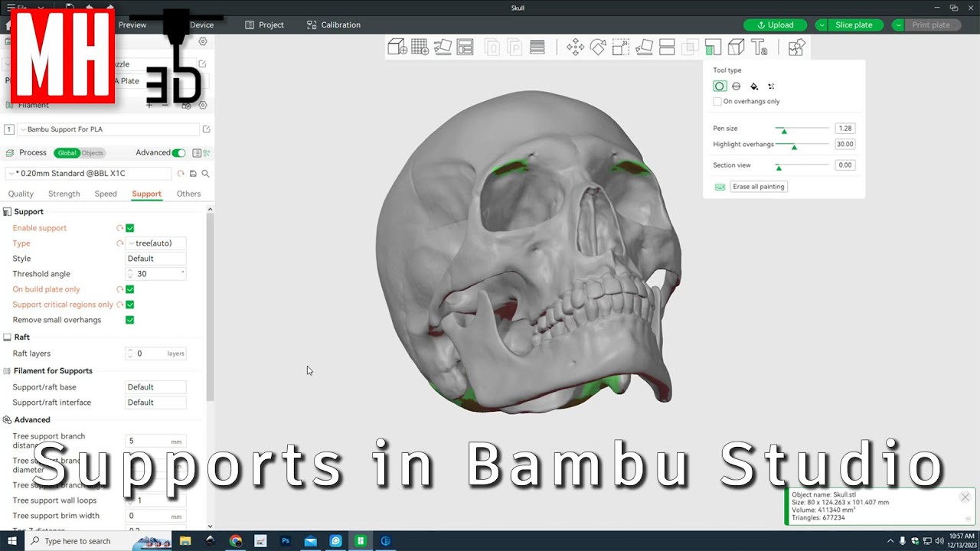This screenshot has height=551, width=980.
Task: Click the Pen size slider handle
Action: pyautogui.click(x=784, y=131)
